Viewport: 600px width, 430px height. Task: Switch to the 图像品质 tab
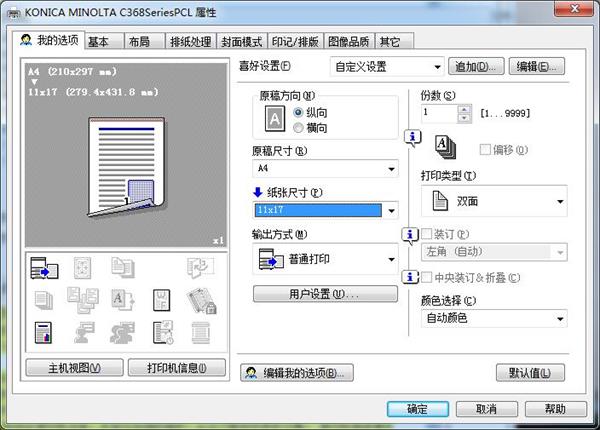[349, 41]
